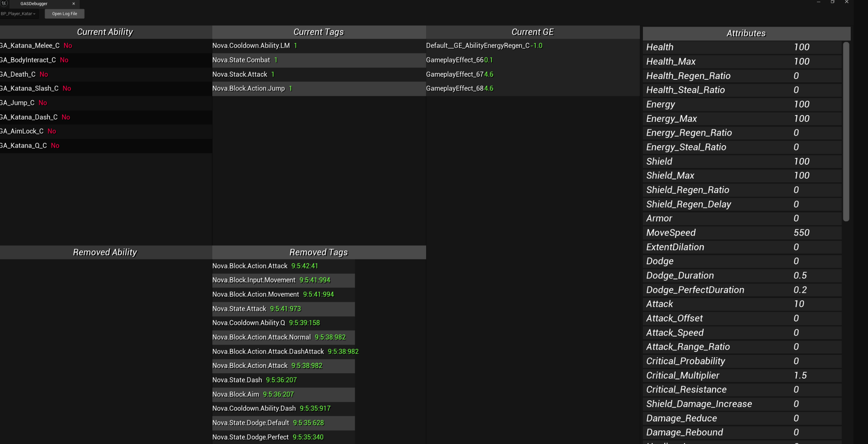This screenshot has height=444, width=868.
Task: Restore down the window icon
Action: point(833,2)
